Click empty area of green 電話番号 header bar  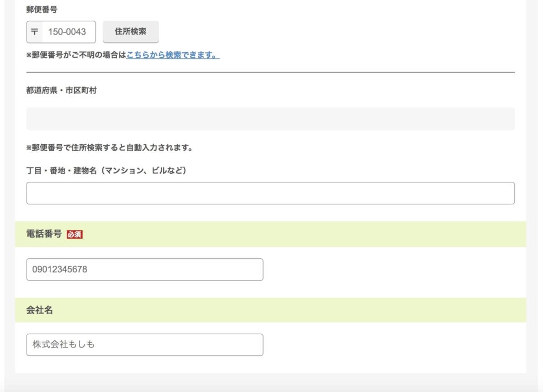[318, 234]
